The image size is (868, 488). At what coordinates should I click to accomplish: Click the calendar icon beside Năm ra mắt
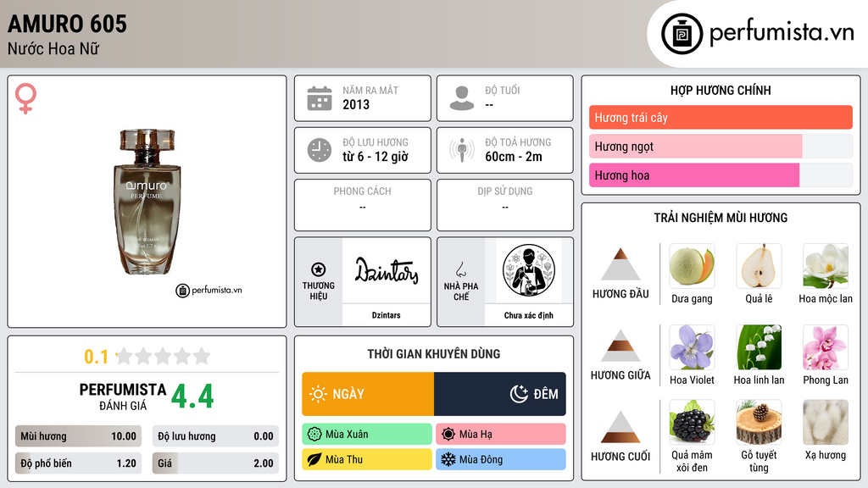tap(320, 98)
